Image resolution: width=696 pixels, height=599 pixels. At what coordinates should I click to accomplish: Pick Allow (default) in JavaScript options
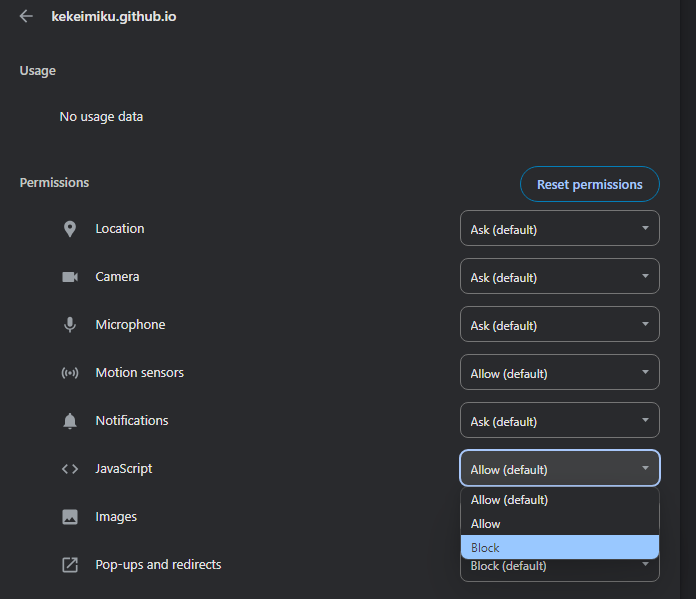click(560, 500)
